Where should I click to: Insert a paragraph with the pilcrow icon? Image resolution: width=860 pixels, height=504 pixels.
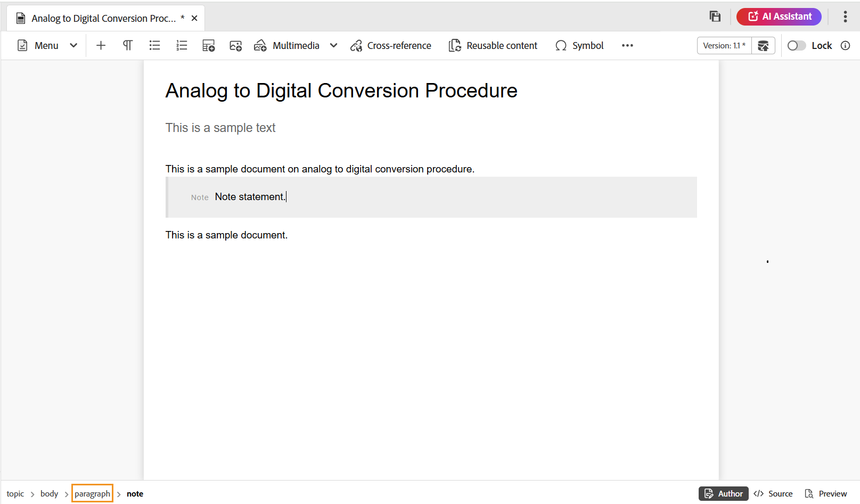(128, 46)
